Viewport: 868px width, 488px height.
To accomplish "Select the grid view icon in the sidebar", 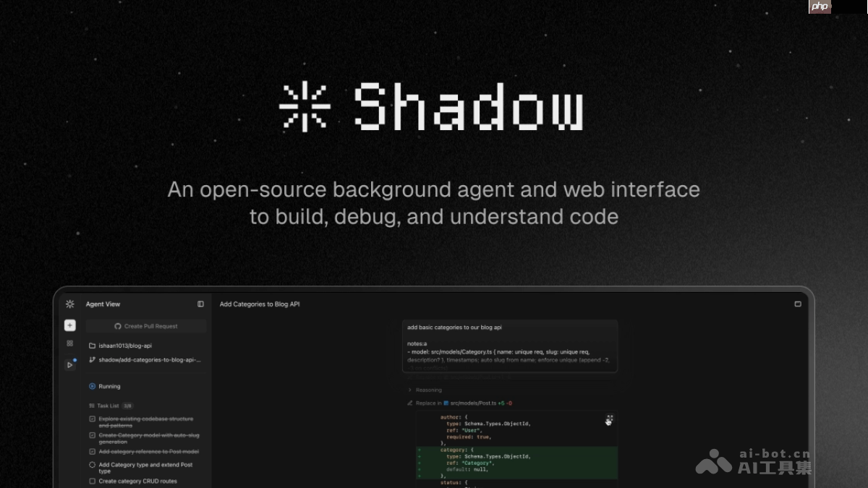I will (x=69, y=343).
